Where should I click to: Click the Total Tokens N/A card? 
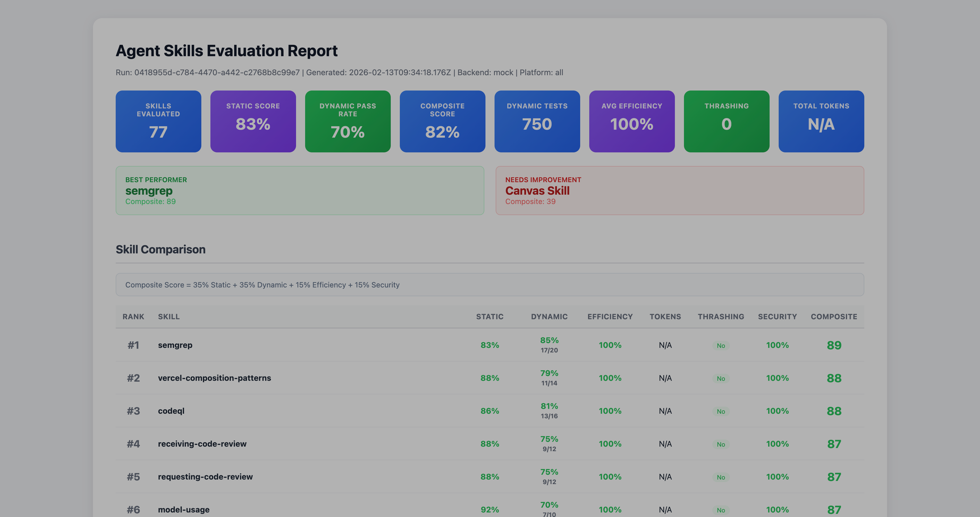coord(821,121)
